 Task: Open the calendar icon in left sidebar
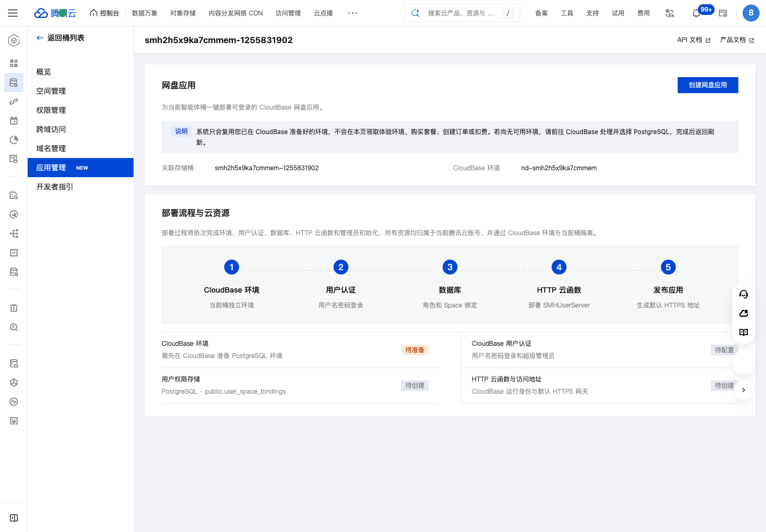pos(14,121)
